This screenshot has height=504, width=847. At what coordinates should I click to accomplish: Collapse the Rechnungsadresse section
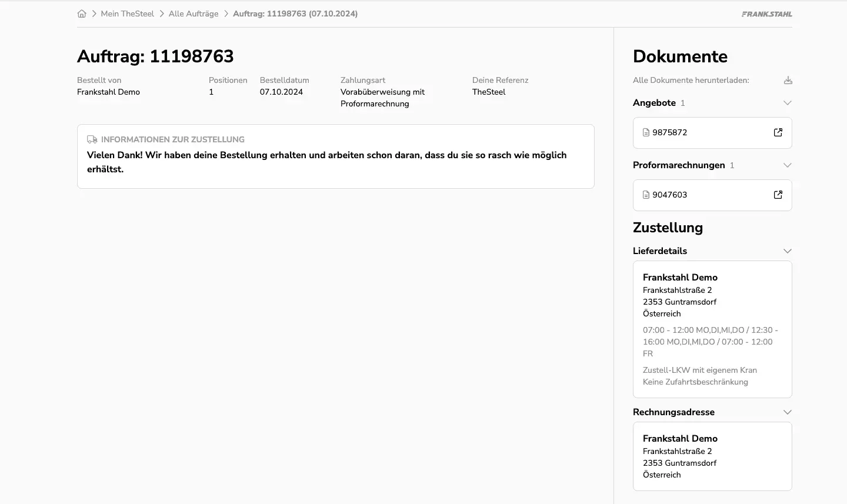tap(788, 412)
